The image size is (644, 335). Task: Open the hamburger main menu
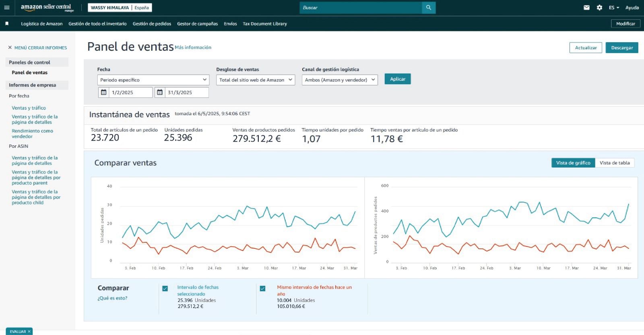coord(7,8)
